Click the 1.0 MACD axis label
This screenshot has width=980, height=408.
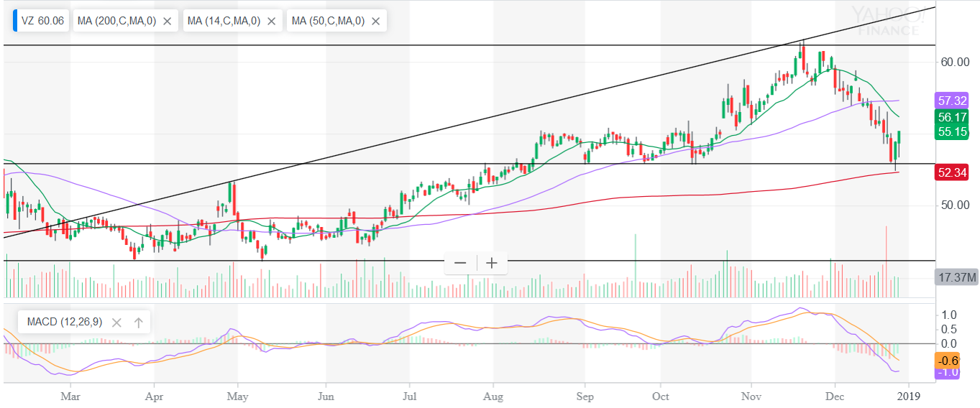click(948, 315)
